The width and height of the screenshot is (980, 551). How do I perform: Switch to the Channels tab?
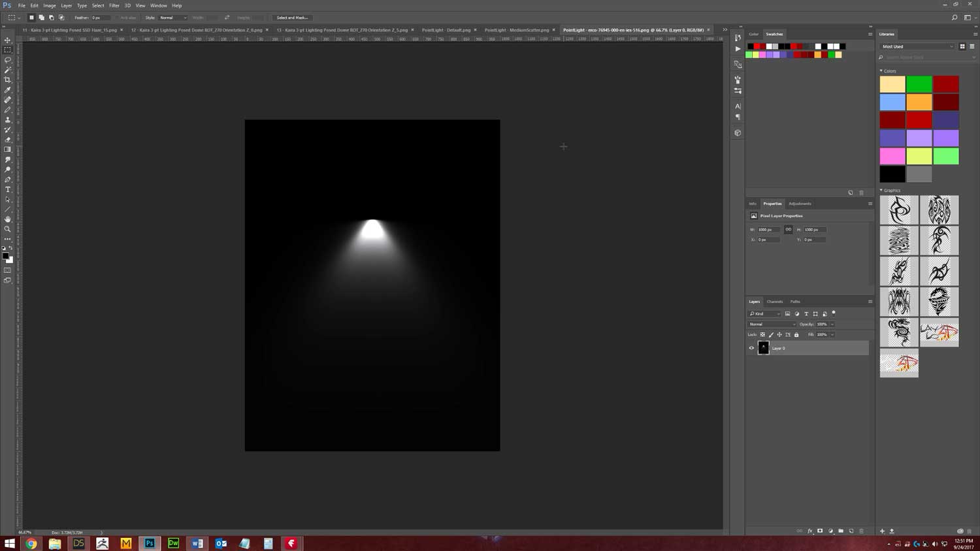[775, 302]
